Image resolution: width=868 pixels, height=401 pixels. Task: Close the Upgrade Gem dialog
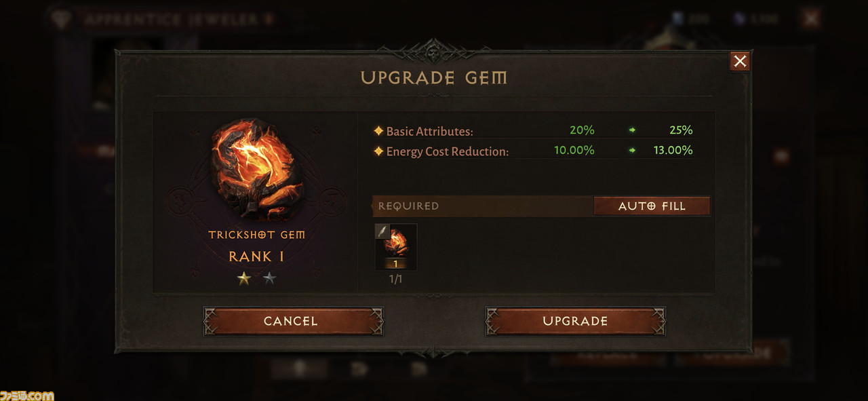pos(740,61)
